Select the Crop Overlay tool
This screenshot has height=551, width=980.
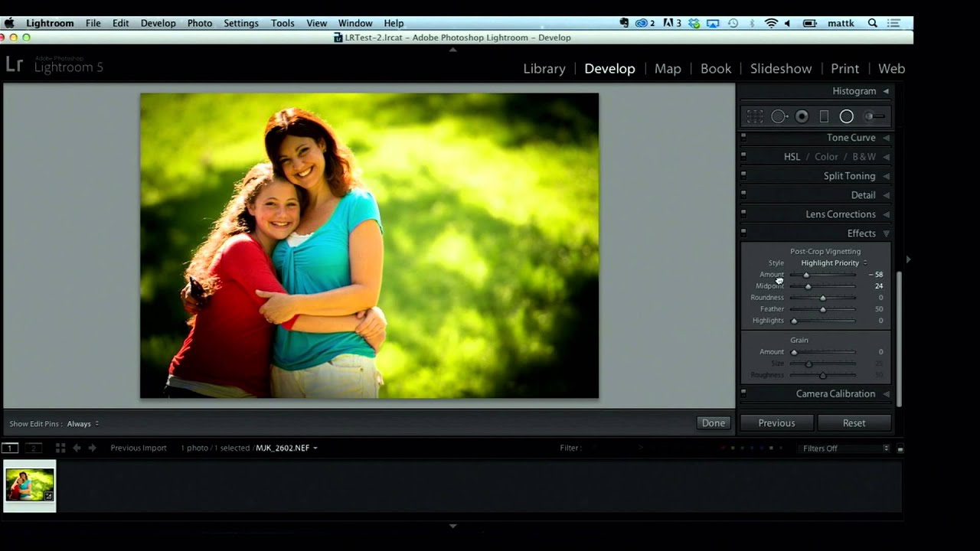(x=755, y=116)
